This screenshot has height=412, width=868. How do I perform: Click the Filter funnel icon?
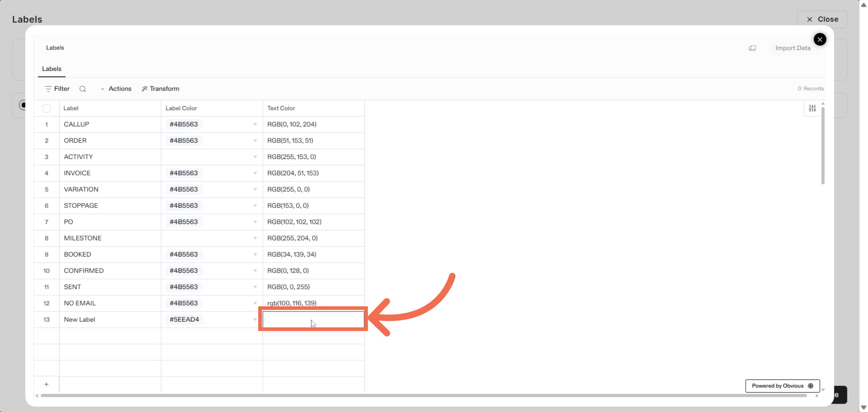coord(48,89)
